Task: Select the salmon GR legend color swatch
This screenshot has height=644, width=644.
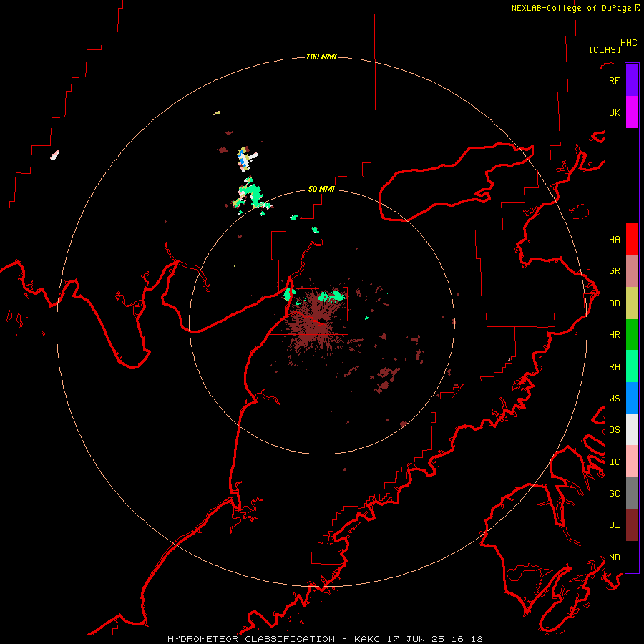Action: [x=632, y=271]
